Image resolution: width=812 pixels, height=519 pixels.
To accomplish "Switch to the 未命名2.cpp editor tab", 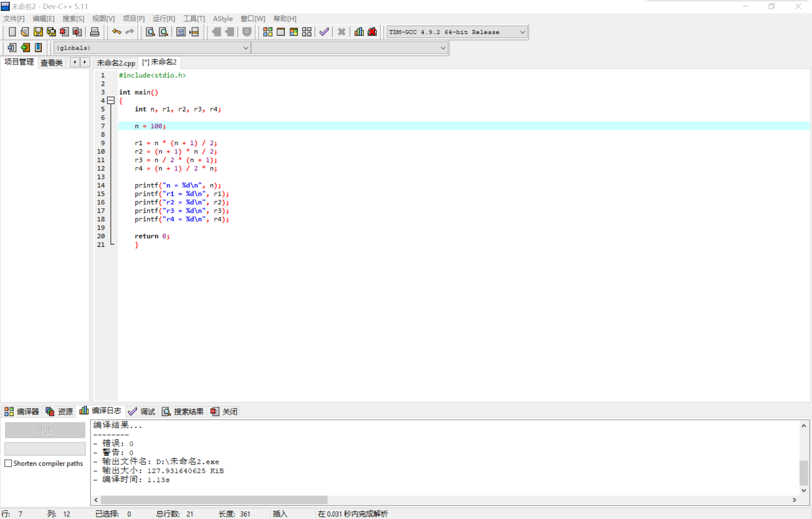I will coord(116,63).
